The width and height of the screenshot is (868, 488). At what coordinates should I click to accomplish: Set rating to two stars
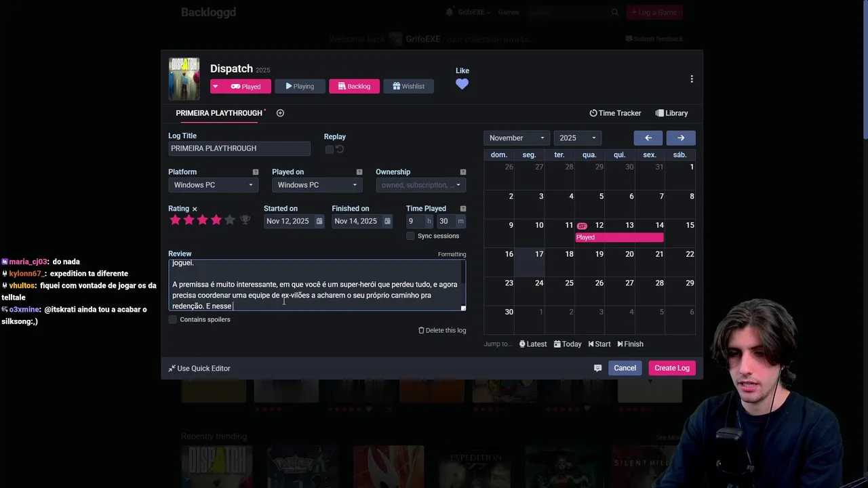pos(189,220)
